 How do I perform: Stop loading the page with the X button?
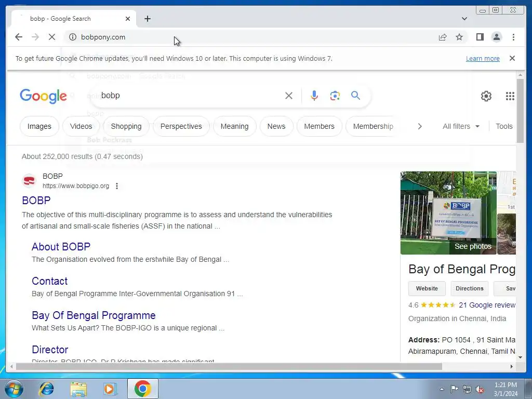click(52, 37)
